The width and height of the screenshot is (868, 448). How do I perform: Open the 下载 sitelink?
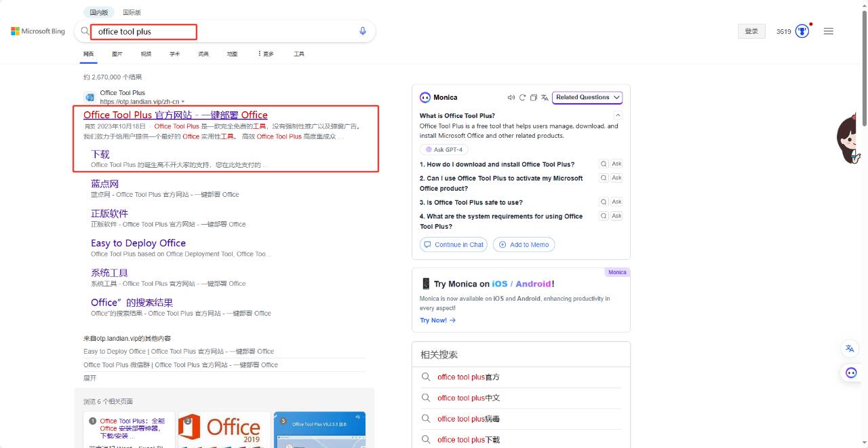coord(100,154)
